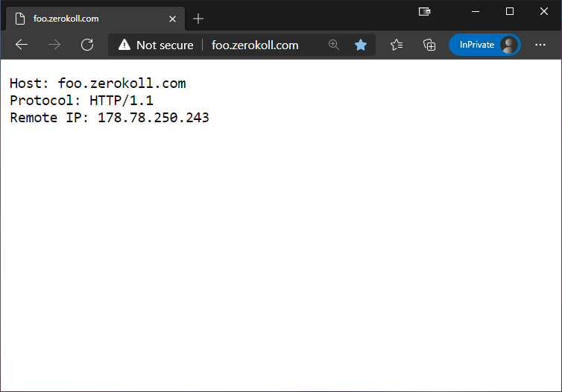
Task: Open the Settings and more ellipsis menu
Action: pos(540,45)
